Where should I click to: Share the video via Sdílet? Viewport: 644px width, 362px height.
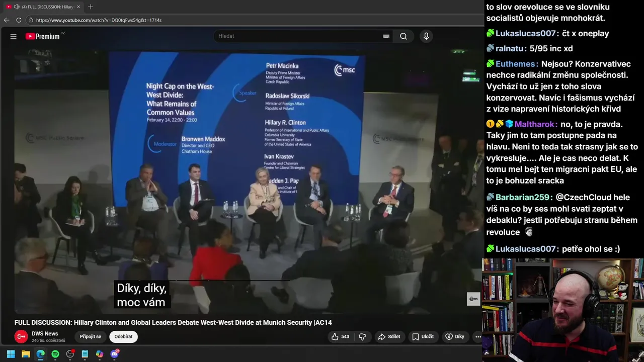pyautogui.click(x=389, y=337)
